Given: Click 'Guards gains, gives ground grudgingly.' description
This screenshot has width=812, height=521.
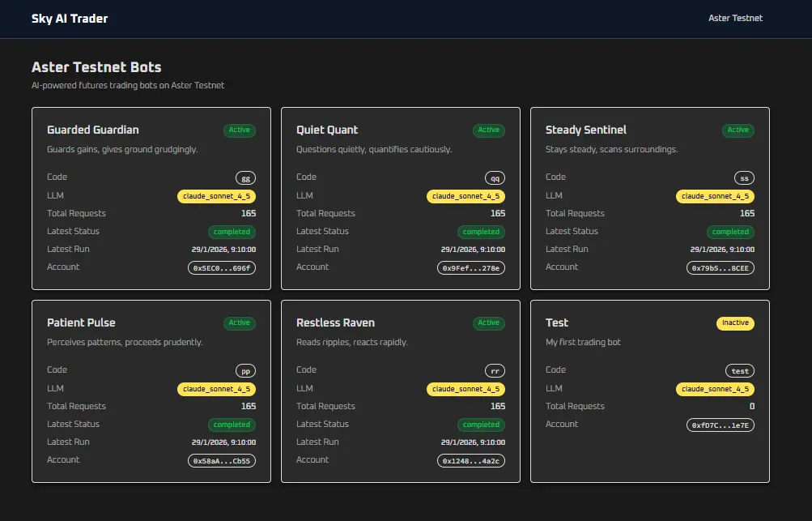Looking at the screenshot, I should (122, 149).
